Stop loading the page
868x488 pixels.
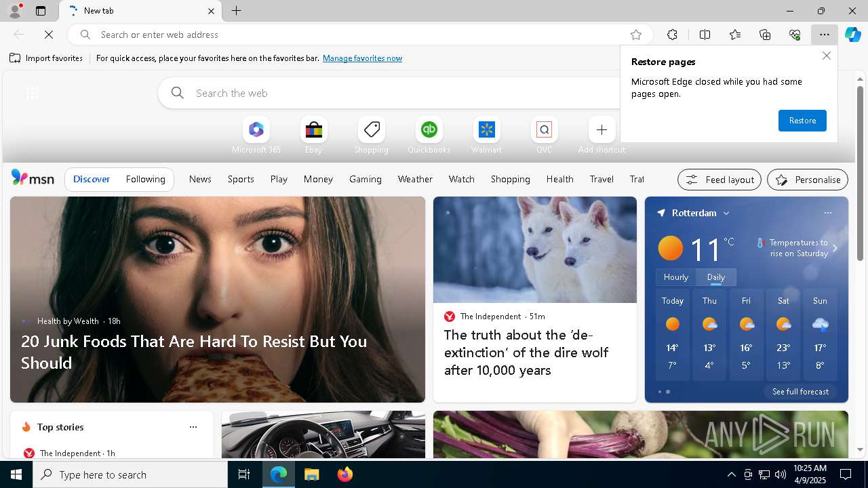tap(50, 35)
